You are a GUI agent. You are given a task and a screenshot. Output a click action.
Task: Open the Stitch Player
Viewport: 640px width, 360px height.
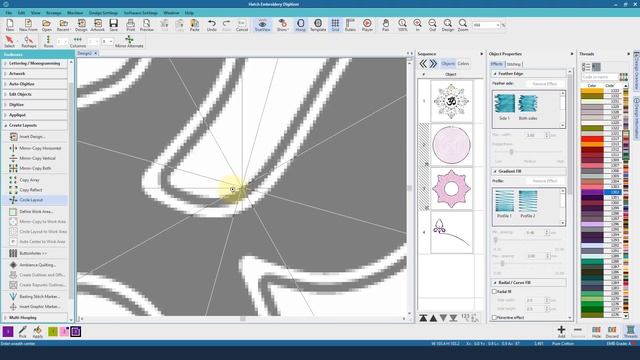pyautogui.click(x=367, y=25)
